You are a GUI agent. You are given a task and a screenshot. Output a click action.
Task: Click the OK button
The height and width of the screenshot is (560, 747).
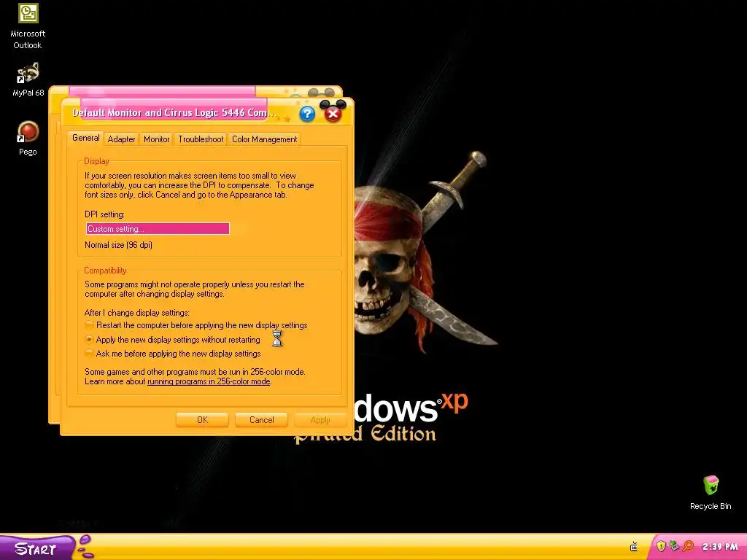[x=202, y=419]
